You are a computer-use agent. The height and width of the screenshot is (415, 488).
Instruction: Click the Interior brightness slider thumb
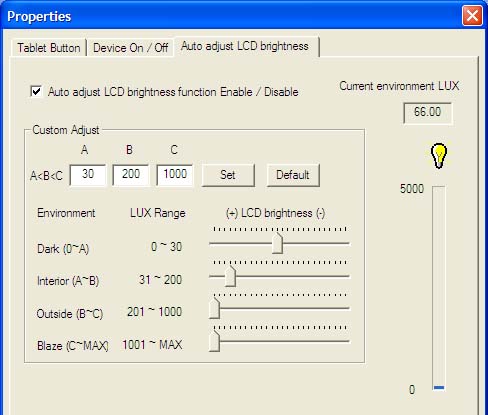230,276
